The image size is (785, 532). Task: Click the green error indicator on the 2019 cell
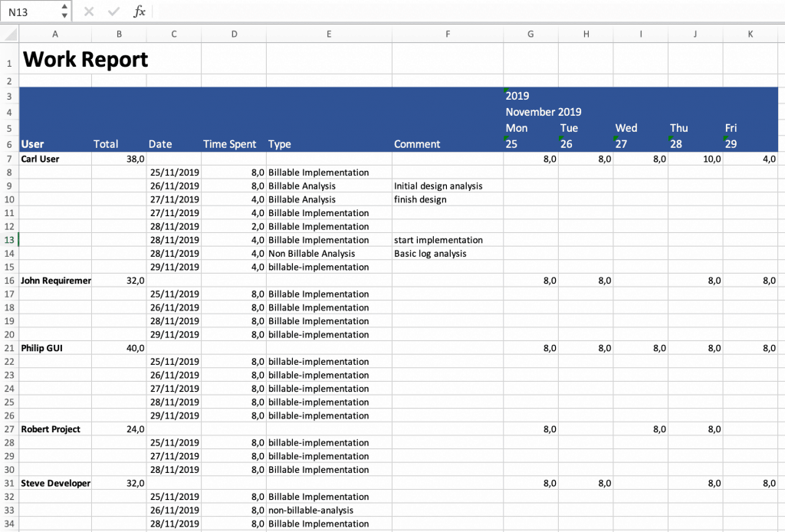(x=506, y=90)
